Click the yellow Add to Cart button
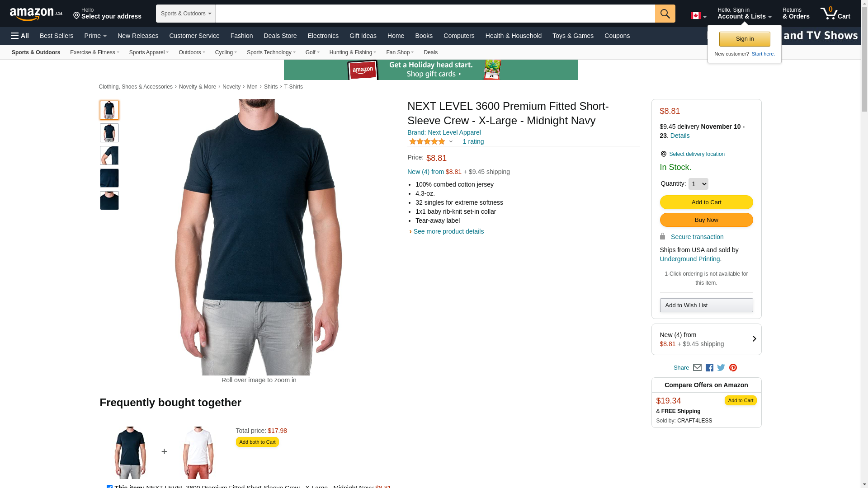 (706, 202)
